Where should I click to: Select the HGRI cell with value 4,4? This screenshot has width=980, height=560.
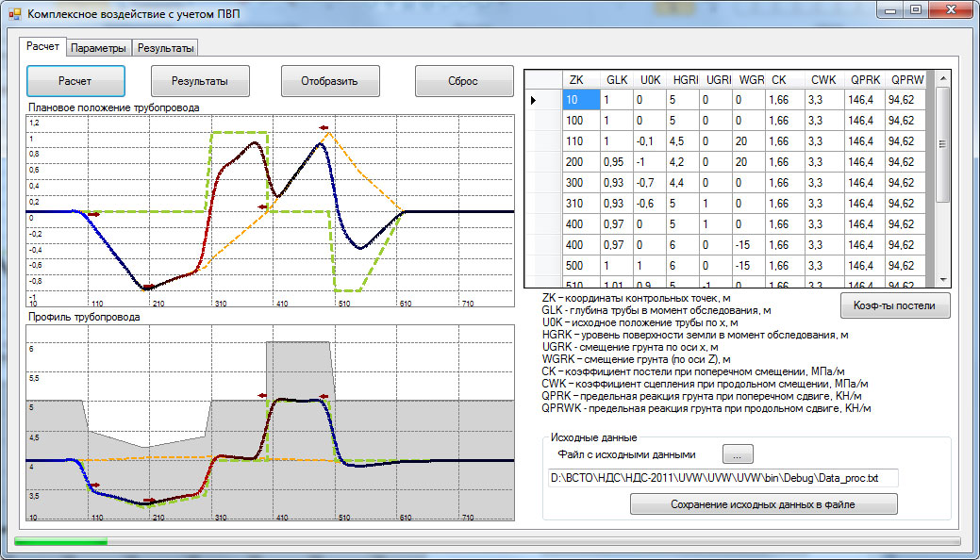[x=683, y=183]
